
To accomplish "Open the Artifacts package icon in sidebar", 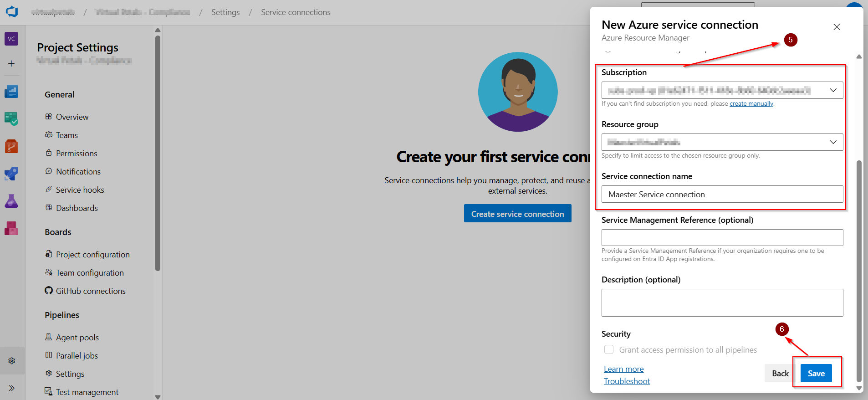I will (11, 228).
